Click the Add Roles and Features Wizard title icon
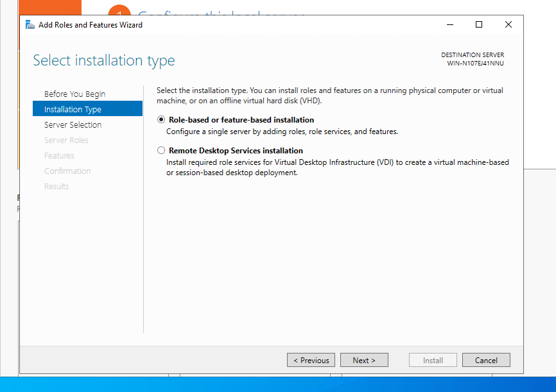 [30, 25]
